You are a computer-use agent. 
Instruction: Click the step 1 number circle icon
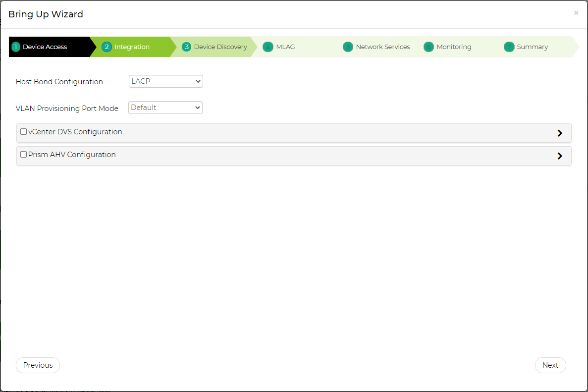16,47
